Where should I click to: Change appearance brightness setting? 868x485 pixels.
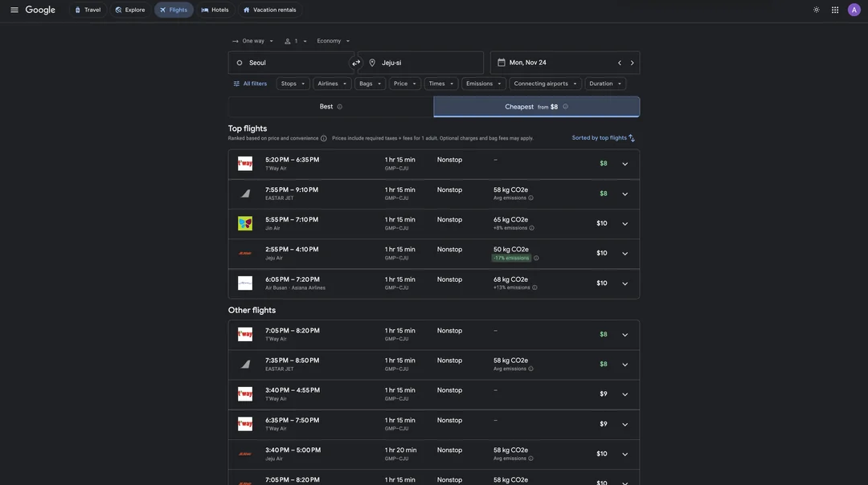(816, 10)
